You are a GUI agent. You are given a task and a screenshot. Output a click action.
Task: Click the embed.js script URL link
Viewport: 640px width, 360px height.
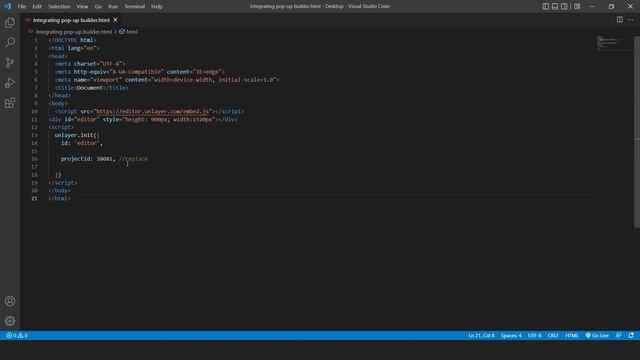pos(152,111)
